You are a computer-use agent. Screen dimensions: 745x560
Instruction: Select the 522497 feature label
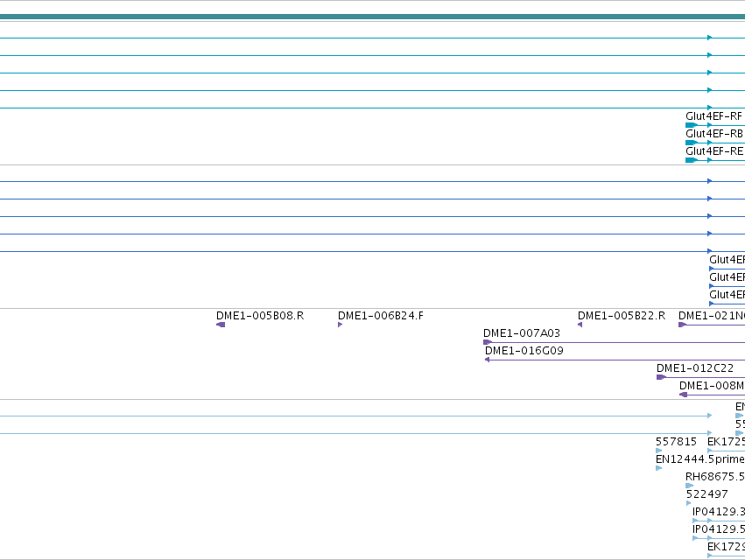[707, 494]
